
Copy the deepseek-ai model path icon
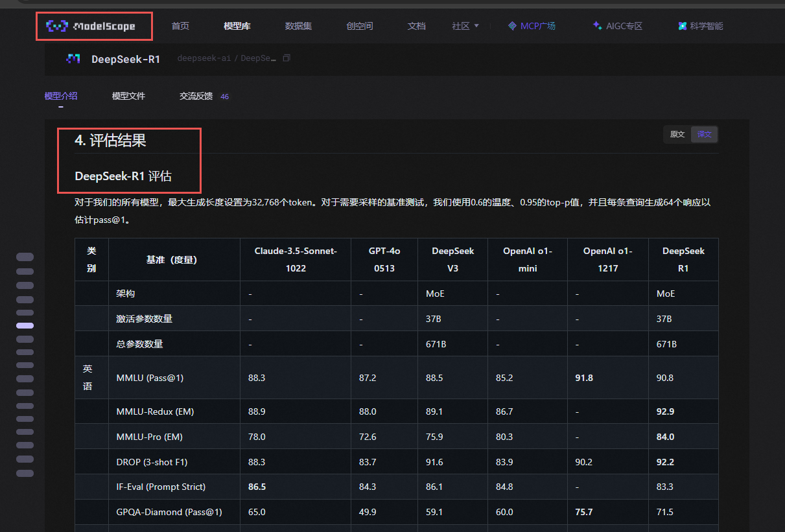(287, 58)
